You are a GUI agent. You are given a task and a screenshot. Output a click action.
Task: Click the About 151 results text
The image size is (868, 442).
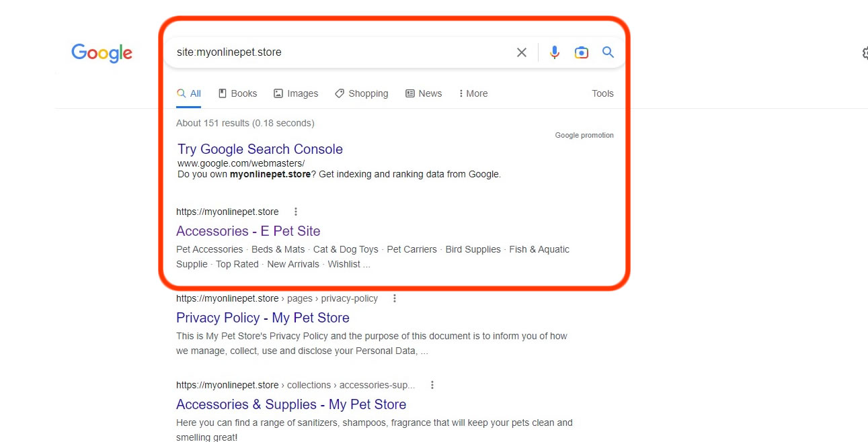click(245, 123)
